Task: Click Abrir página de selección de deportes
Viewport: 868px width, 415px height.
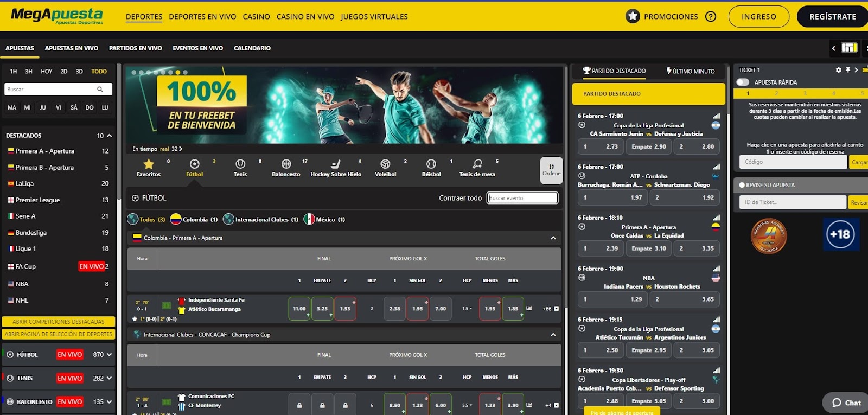Action: pyautogui.click(x=58, y=334)
